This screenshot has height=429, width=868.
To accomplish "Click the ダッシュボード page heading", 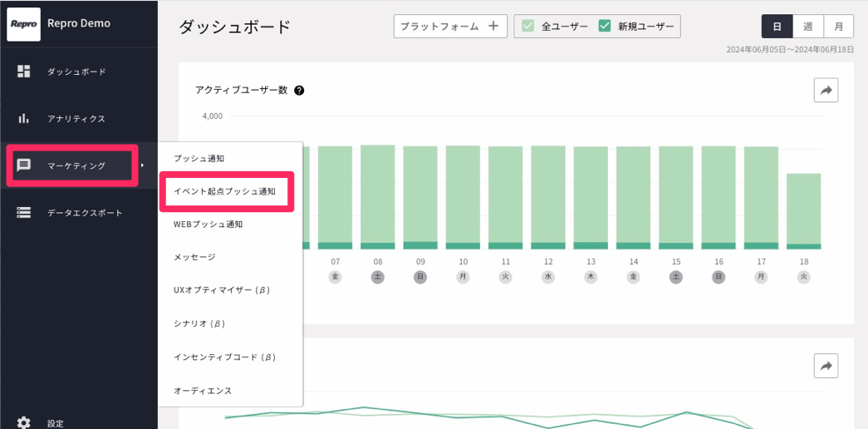I will 234,27.
